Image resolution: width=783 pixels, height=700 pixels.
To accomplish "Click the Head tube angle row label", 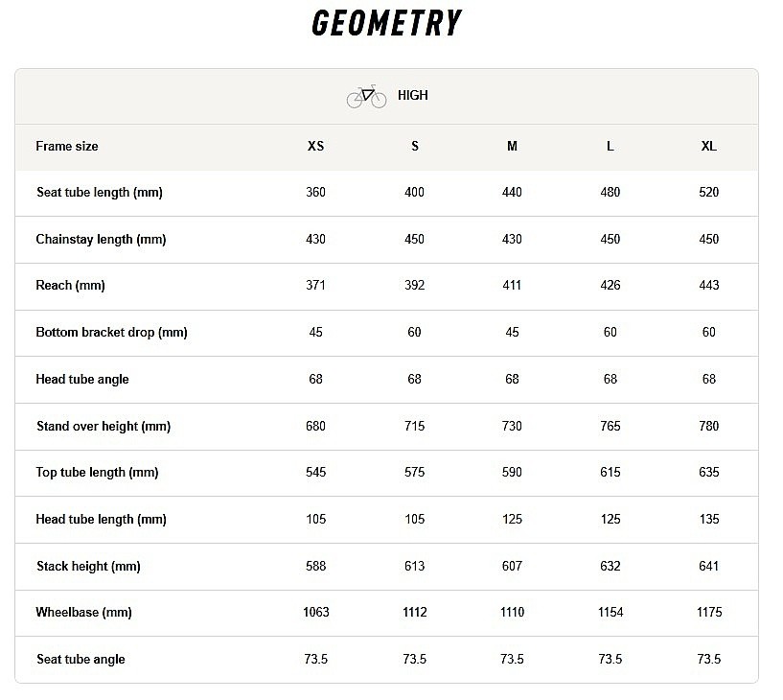I will click(x=82, y=380).
